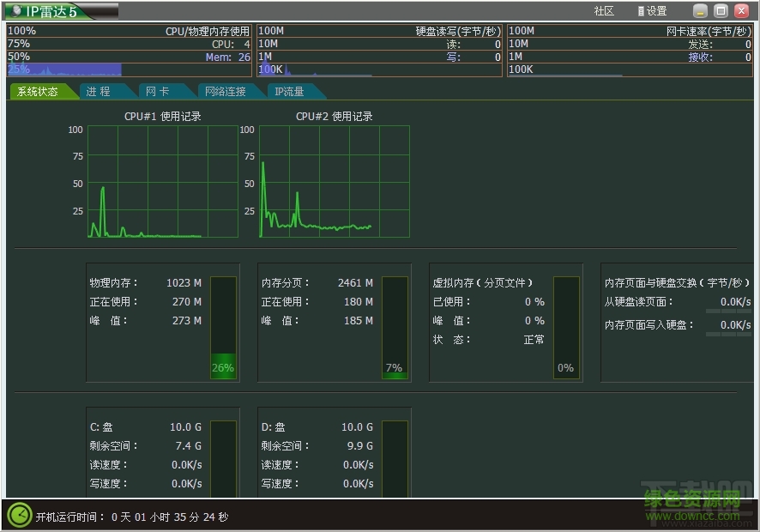The image size is (760, 532).
Task: Click the CPU/物理内存使用 mini graph panel
Action: point(129,51)
